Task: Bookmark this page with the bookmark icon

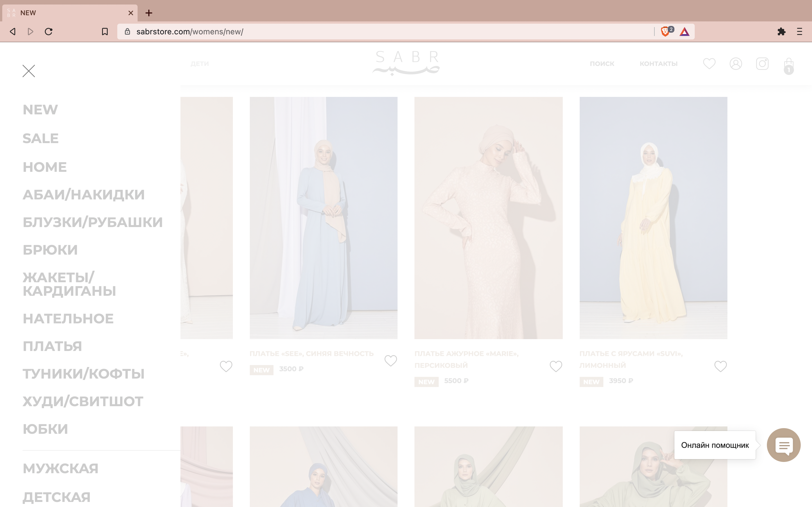Action: (x=105, y=32)
